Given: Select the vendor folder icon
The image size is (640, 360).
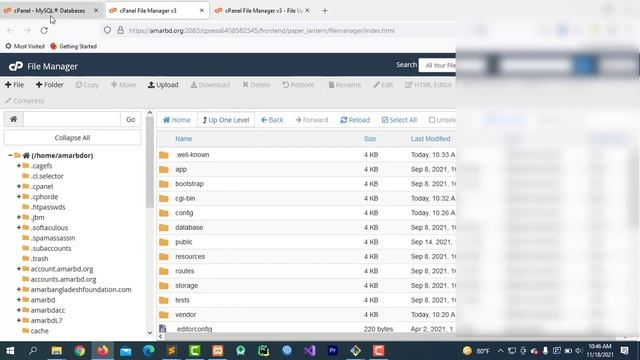Looking at the screenshot, I should pyautogui.click(x=164, y=315).
